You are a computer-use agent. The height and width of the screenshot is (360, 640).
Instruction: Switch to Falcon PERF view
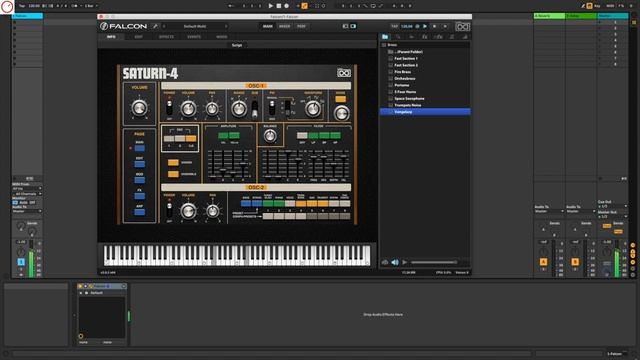[x=301, y=26]
